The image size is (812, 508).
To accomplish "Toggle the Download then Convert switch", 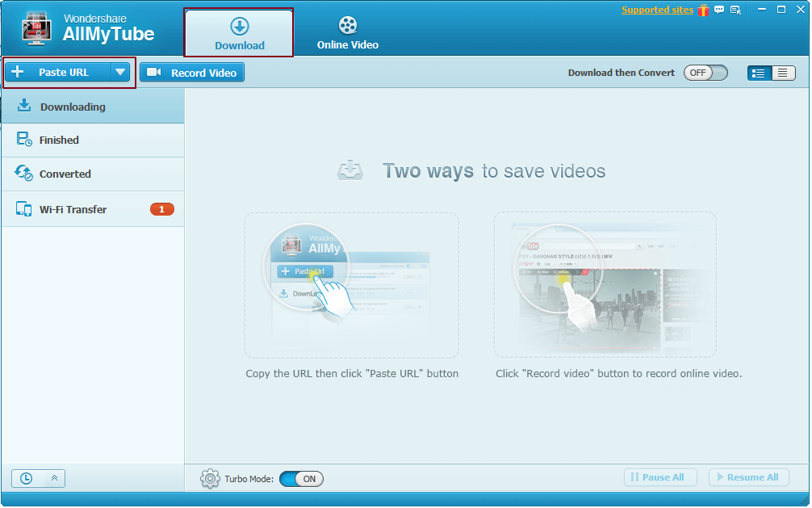I will (x=705, y=73).
